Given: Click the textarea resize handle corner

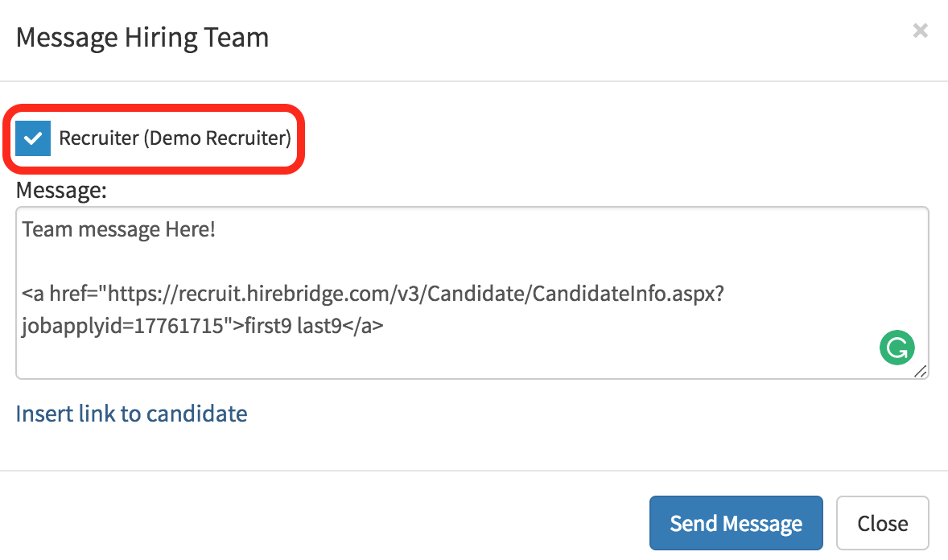Looking at the screenshot, I should click(x=920, y=371).
